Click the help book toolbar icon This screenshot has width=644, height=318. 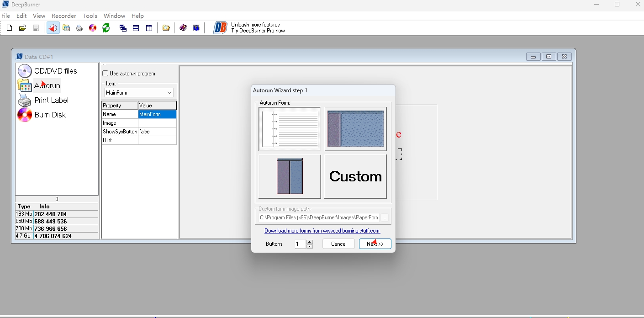[183, 28]
